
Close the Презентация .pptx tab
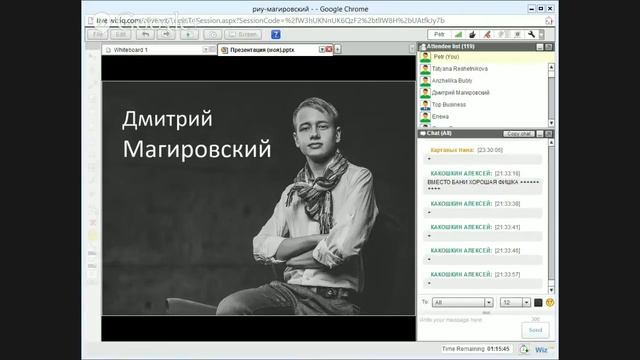[329, 49]
